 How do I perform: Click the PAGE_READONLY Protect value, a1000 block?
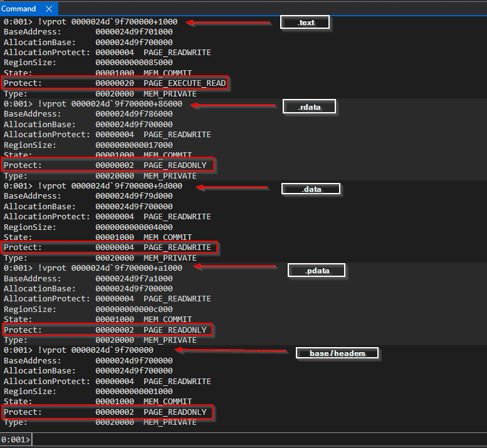[175, 330]
